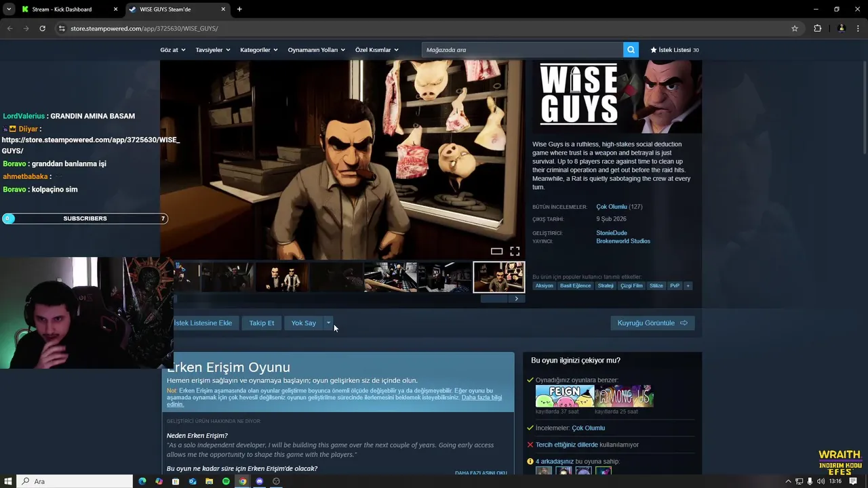Image resolution: width=868 pixels, height=488 pixels.
Task: Open the Chrome profile avatar
Action: (842, 28)
